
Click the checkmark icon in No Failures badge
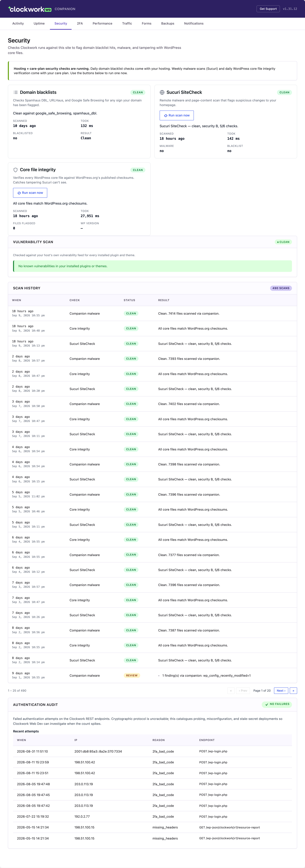click(267, 704)
